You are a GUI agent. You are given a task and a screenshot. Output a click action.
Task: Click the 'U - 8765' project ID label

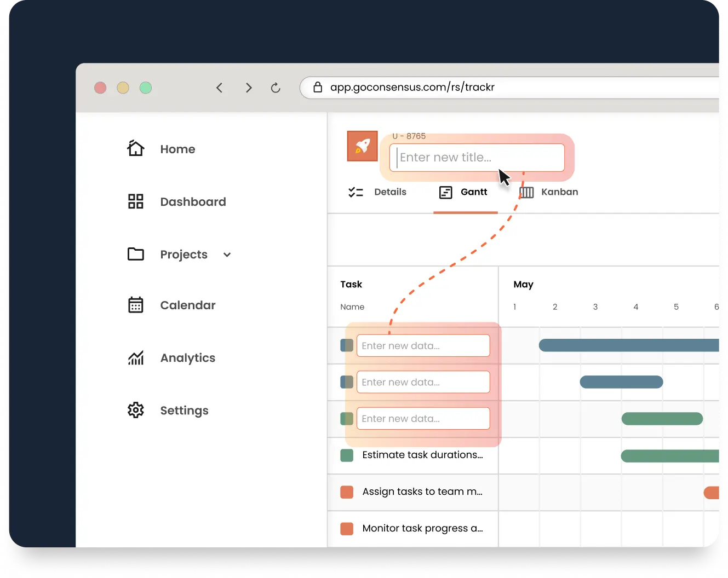tap(409, 136)
